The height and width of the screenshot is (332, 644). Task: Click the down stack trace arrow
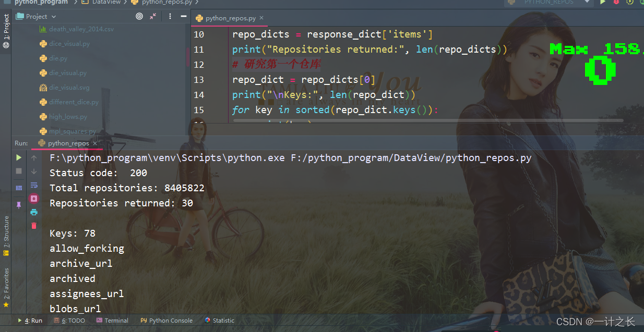[x=34, y=171]
